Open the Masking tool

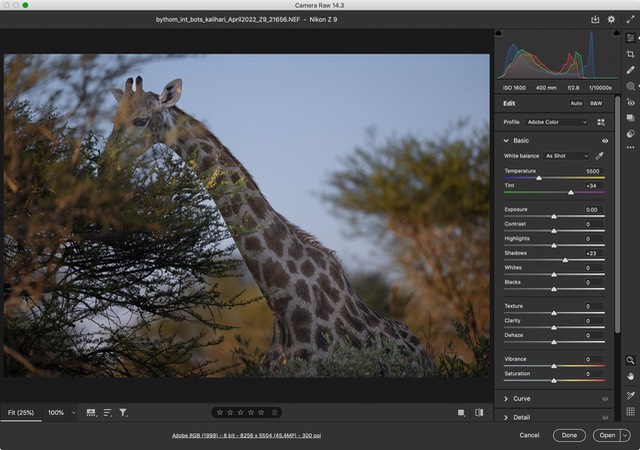click(x=631, y=86)
